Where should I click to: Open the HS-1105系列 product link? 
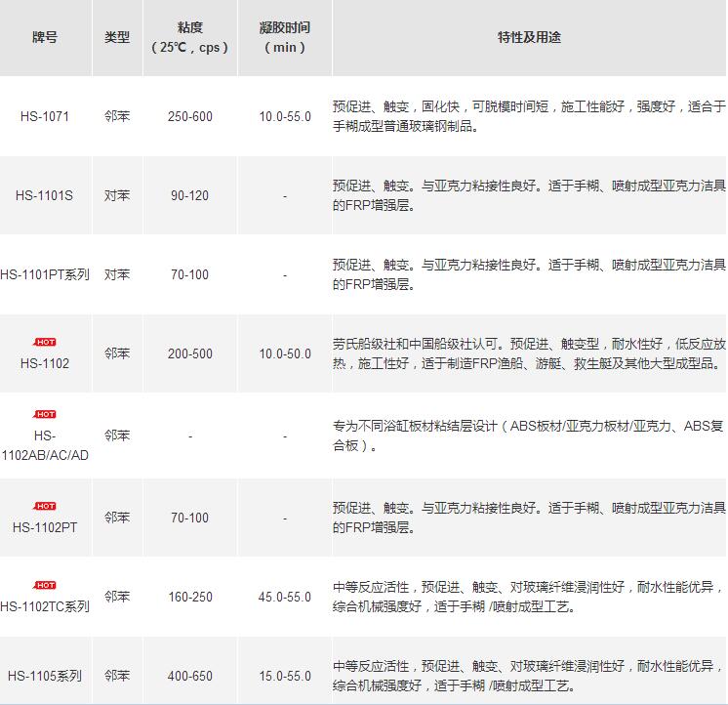pos(45,676)
